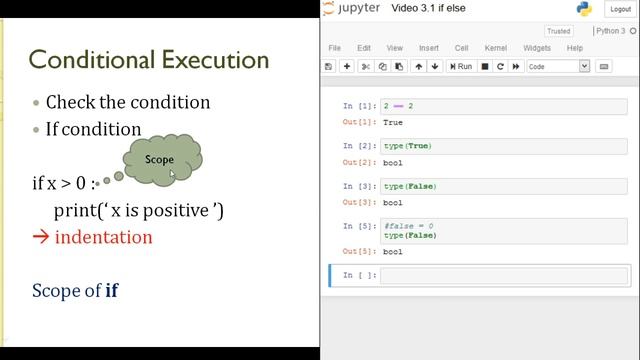Click the Python logo icon
The height and width of the screenshot is (360, 640).
[584, 9]
